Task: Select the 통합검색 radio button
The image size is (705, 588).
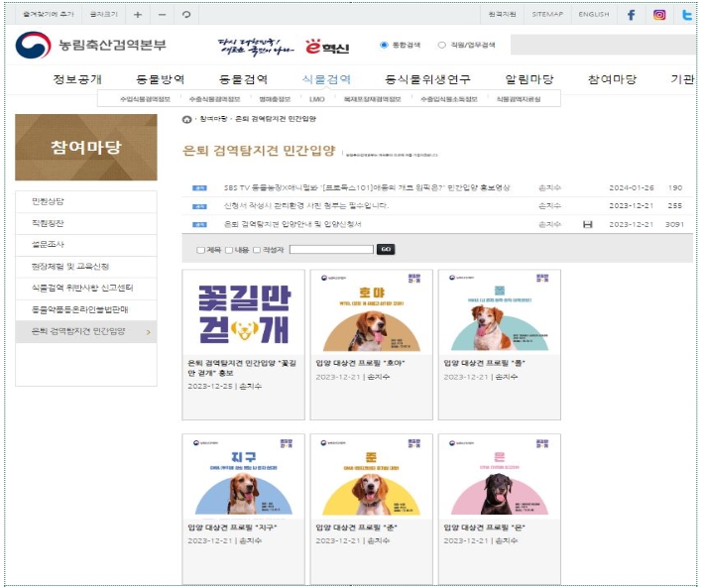Action: (x=384, y=45)
